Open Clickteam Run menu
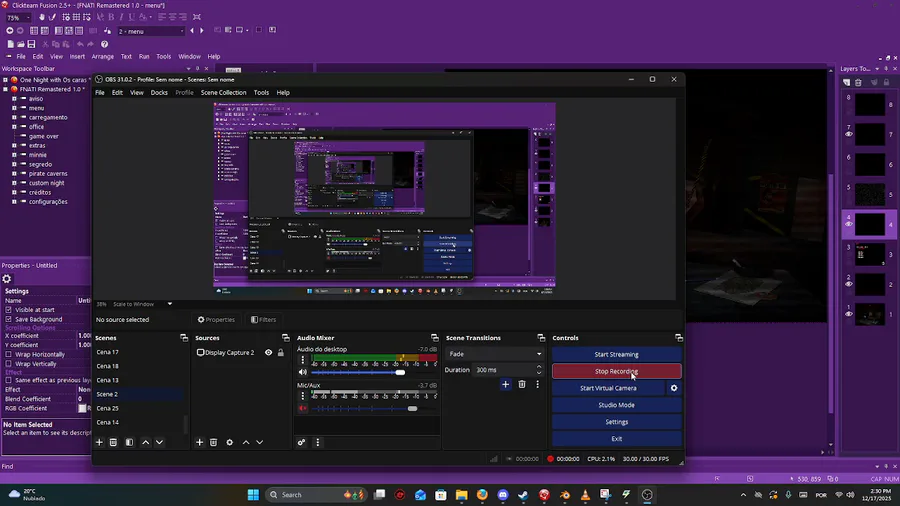The width and height of the screenshot is (900, 506). tap(144, 57)
